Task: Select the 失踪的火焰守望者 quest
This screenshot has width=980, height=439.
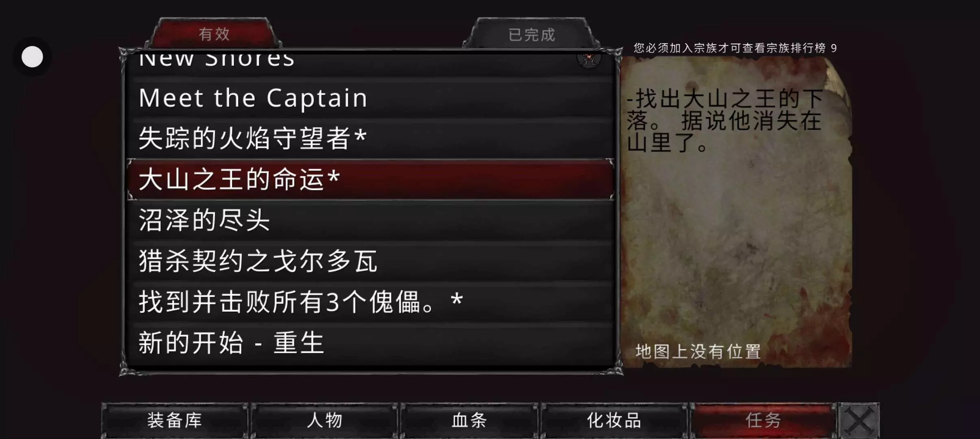Action: pos(371,139)
